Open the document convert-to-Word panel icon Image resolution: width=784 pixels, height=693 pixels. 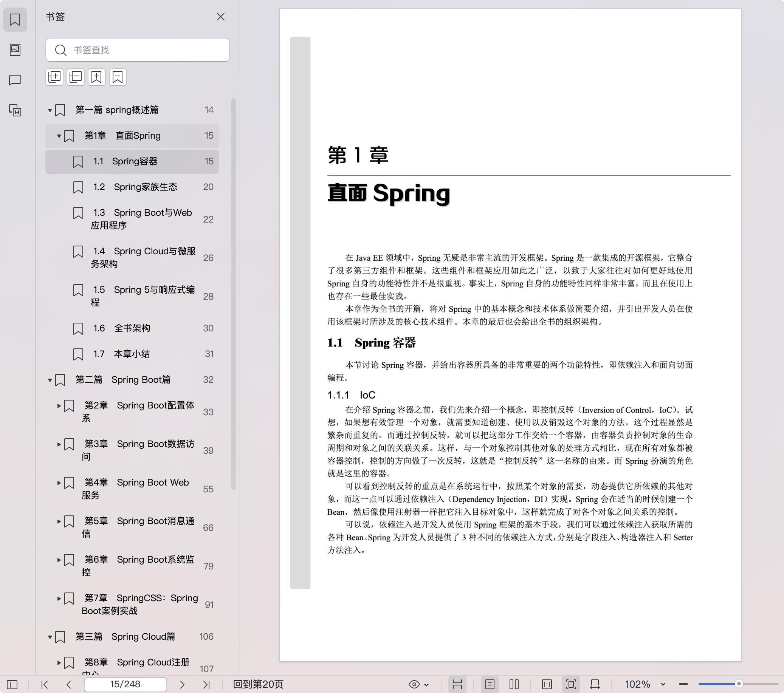point(15,110)
